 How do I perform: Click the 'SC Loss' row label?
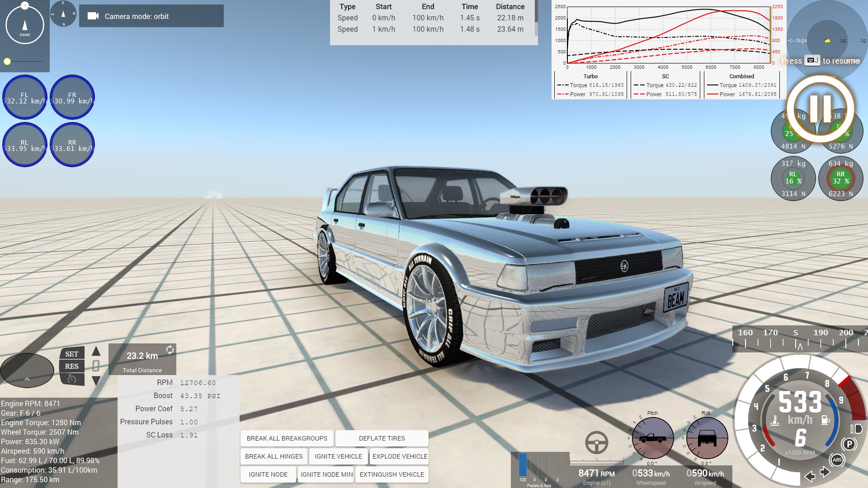[x=159, y=435]
